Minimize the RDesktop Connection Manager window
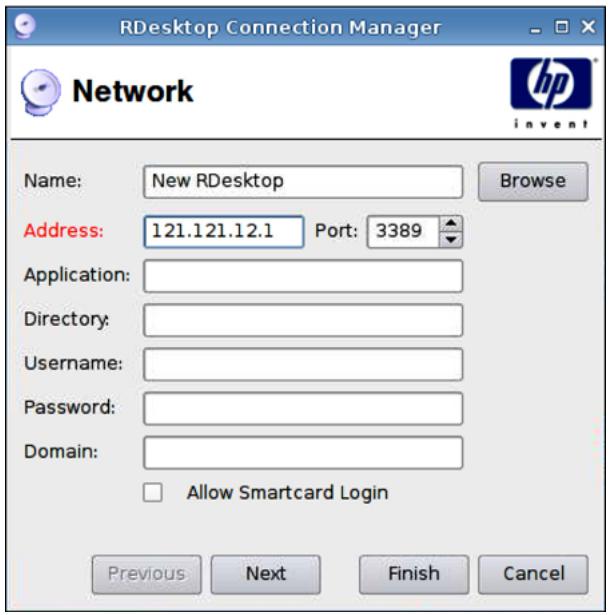609x615 pixels. 535,28
